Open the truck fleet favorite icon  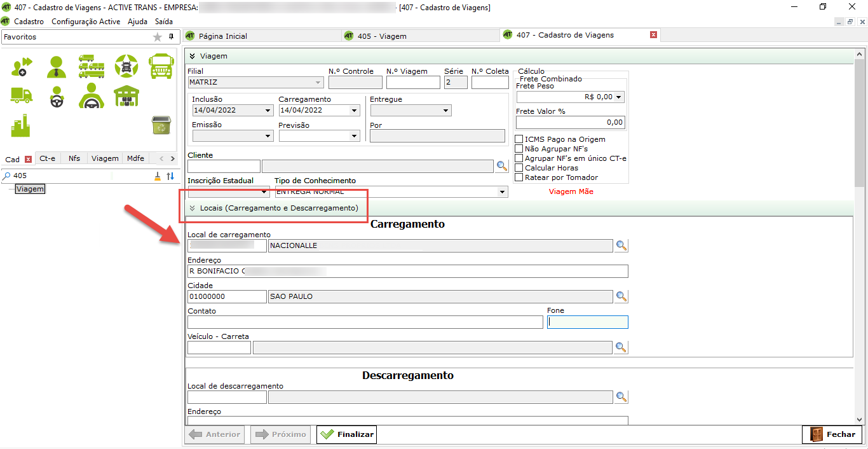(92, 66)
